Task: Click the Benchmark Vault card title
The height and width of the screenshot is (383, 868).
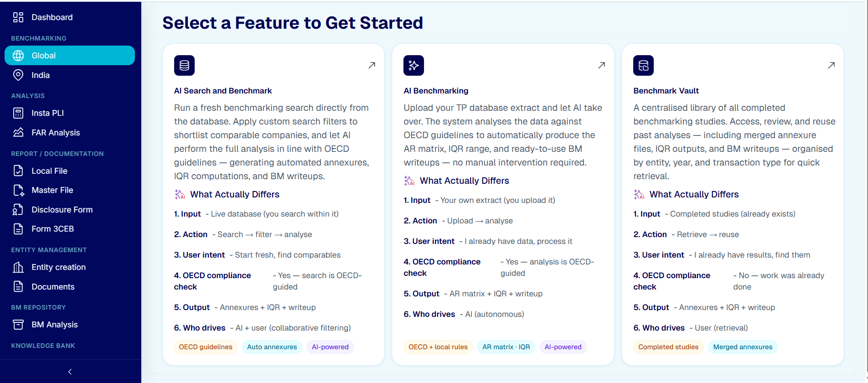Action: point(666,91)
